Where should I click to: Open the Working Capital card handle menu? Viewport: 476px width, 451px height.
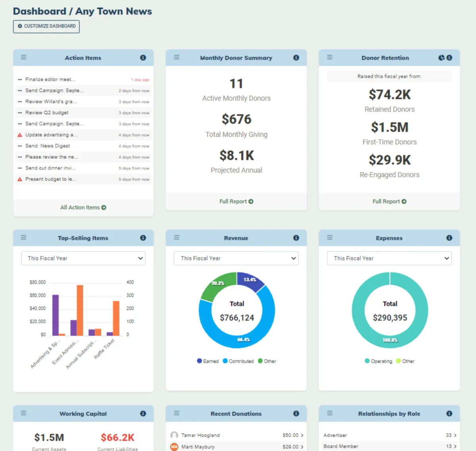coord(23,413)
